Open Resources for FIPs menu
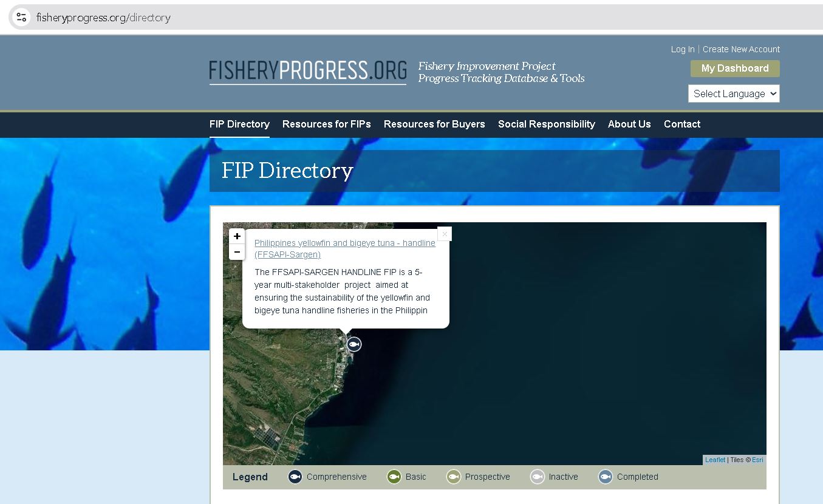This screenshot has width=823, height=504. pyautogui.click(x=326, y=124)
